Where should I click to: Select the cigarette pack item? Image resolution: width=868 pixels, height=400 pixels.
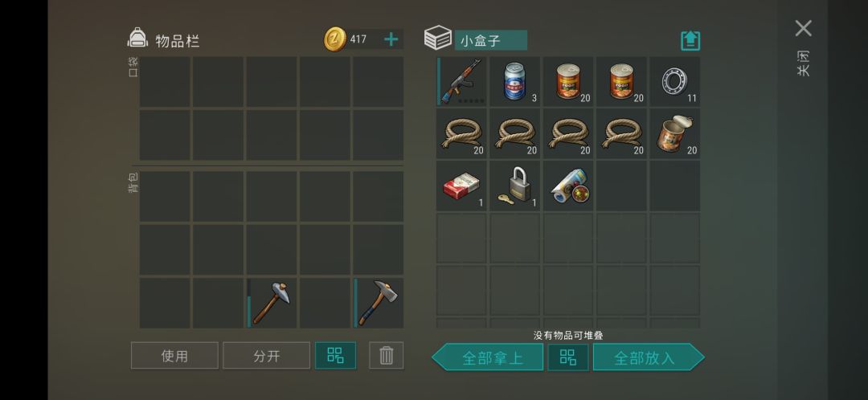461,186
